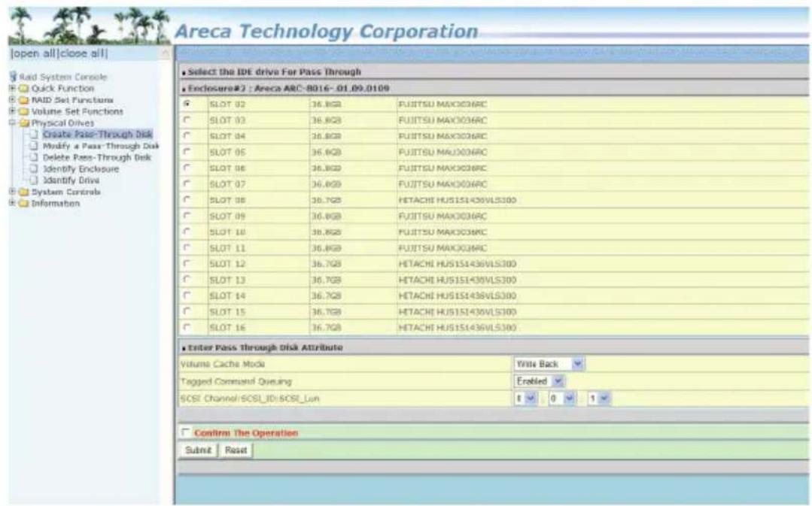Open the SCSI Channel dropdown
812x506 pixels.
525,398
